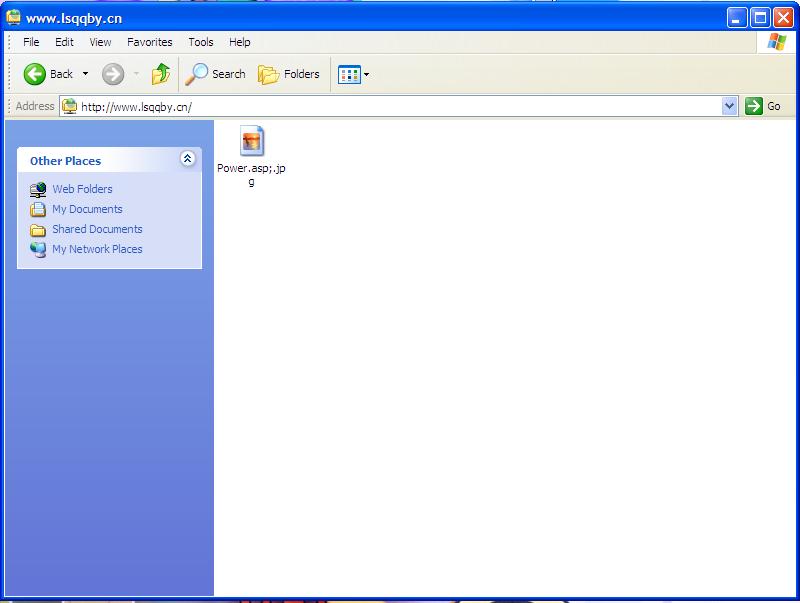Toggle the Folders pane
The height and width of the screenshot is (603, 800).
coord(289,74)
